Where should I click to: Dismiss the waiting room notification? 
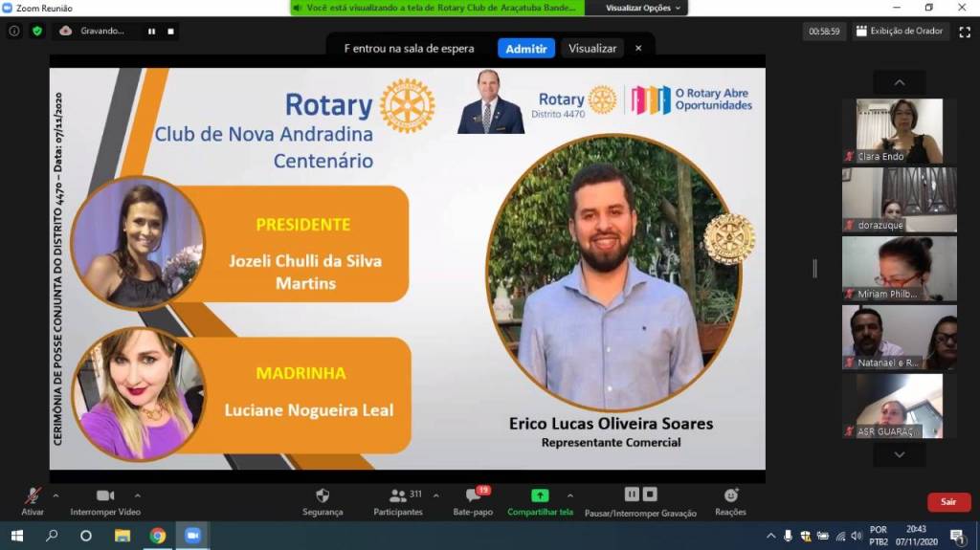(638, 48)
